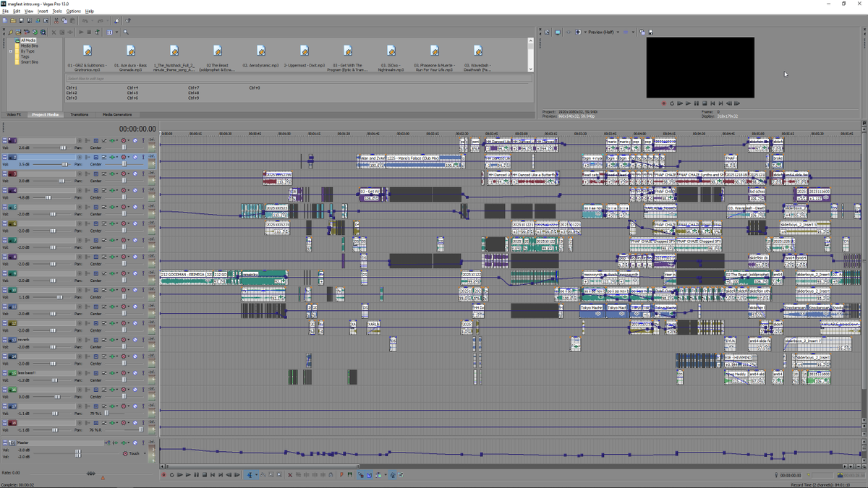The image size is (868, 488).
Task: Click the Record button in timeline transport
Action: point(163,475)
